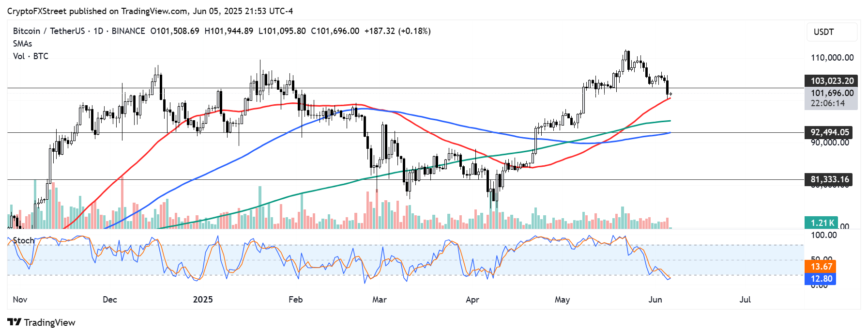Click the 110,000.00 price scale label
Screen dimensions: 868x335
(832, 58)
